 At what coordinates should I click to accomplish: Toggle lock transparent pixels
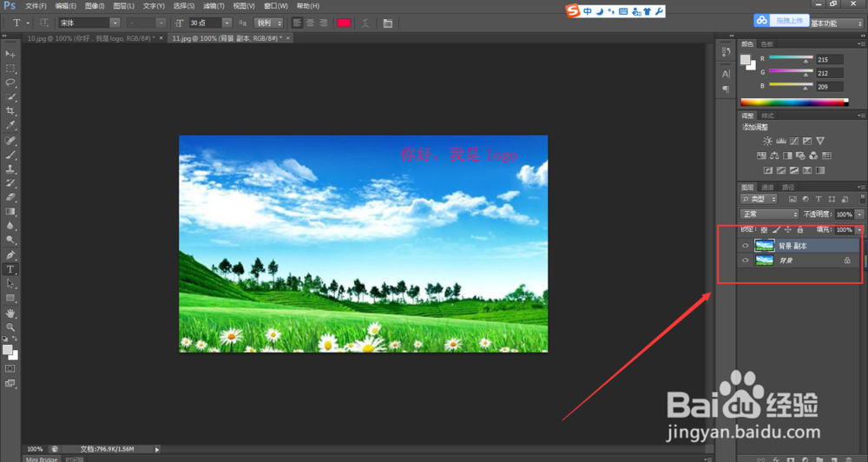[764, 229]
